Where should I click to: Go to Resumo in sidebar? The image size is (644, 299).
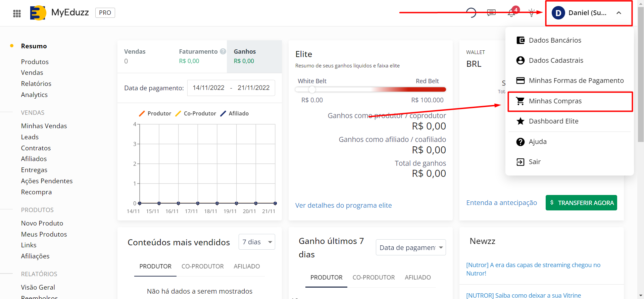coord(34,46)
